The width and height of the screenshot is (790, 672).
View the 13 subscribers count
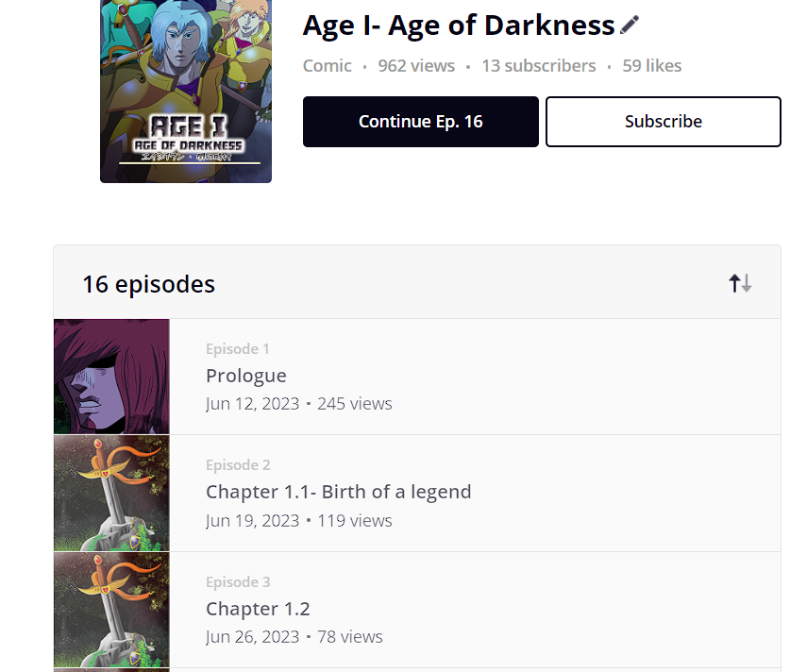pyautogui.click(x=538, y=66)
